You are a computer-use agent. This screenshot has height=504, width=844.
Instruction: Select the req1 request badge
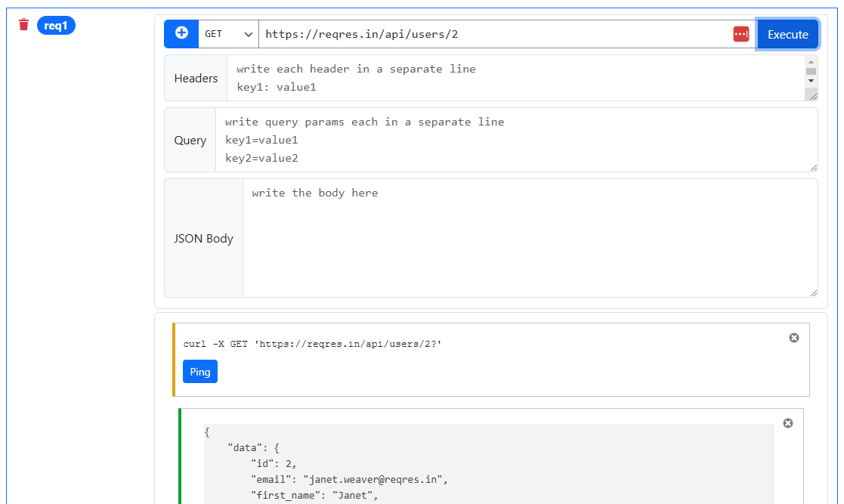click(x=56, y=25)
